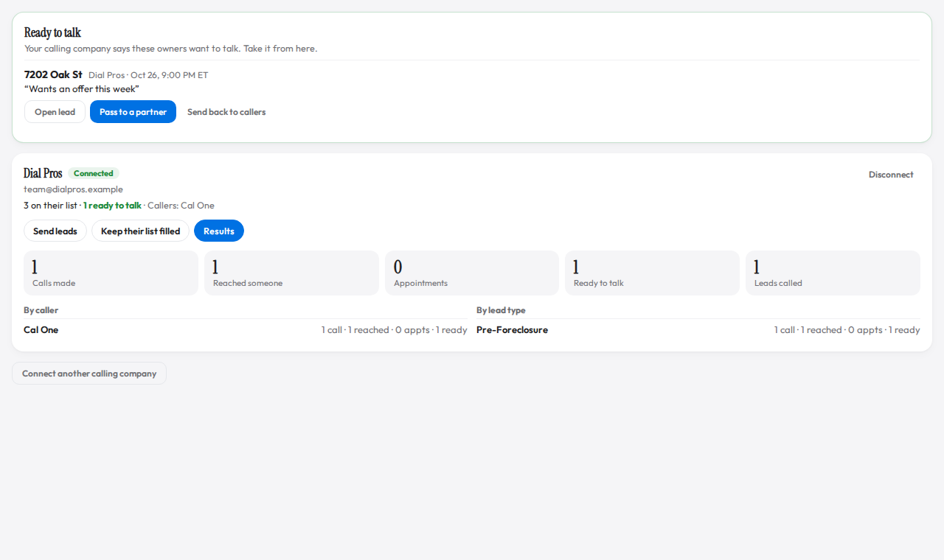Click 'Dial Pros · Oct 26, 9:00 PM ET' timestamp
This screenshot has height=560, width=944.
click(x=148, y=75)
